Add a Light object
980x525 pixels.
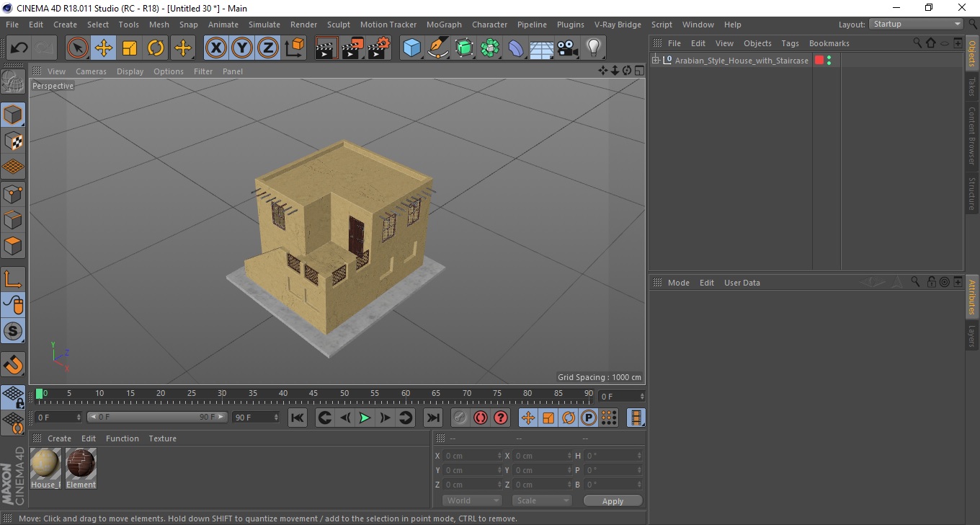click(x=594, y=48)
